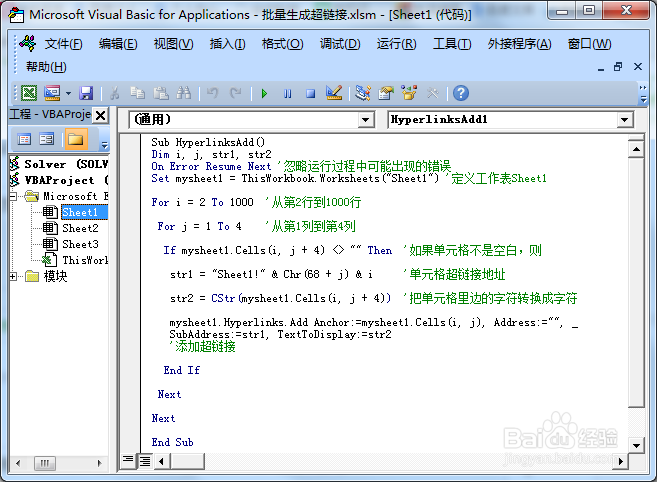This screenshot has height=482, width=657.
Task: Open the 帮助(H) menu
Action: 46,67
